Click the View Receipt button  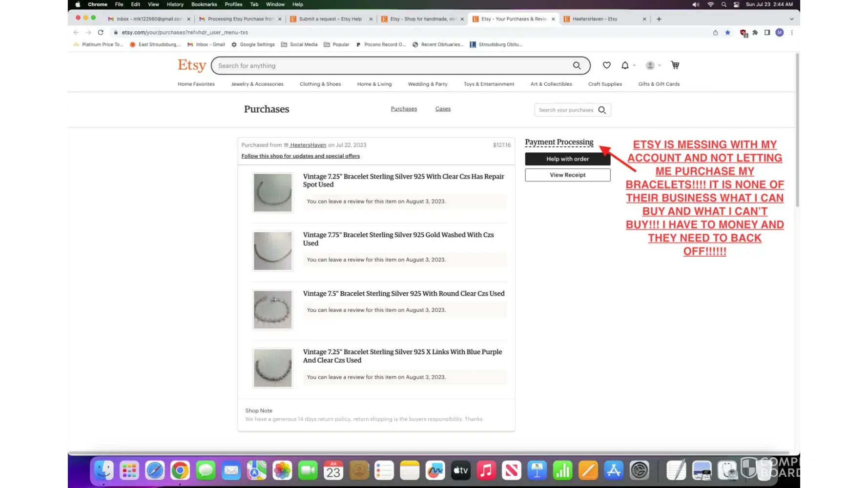[x=567, y=175]
